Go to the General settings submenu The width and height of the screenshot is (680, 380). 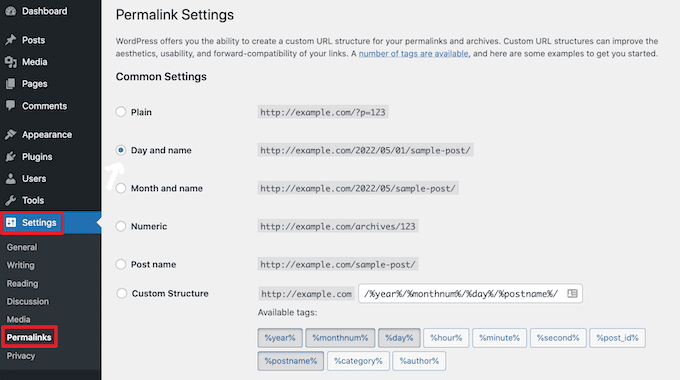(22, 247)
